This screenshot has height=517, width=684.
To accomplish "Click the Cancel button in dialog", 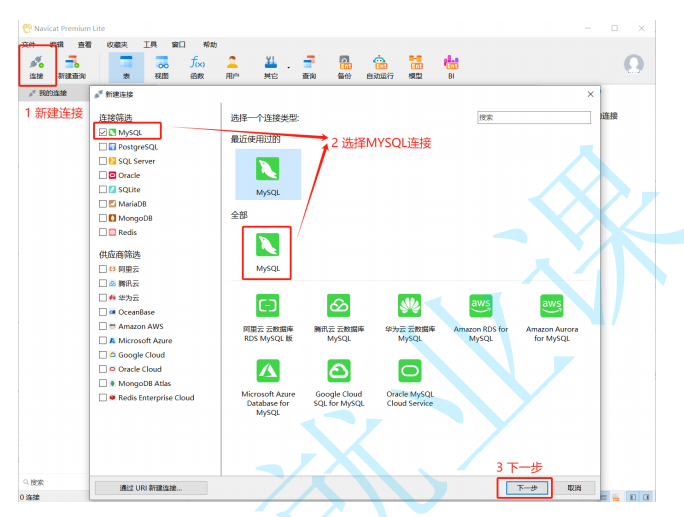I will tap(574, 488).
